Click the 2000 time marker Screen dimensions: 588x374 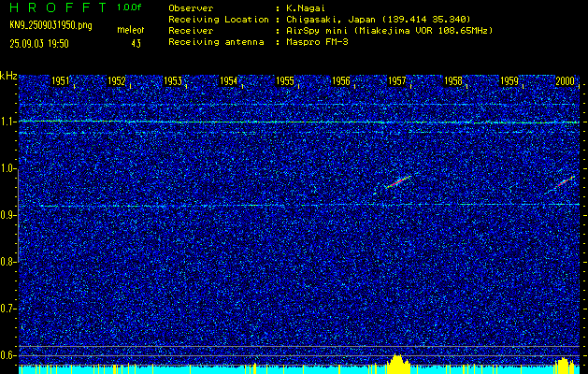pos(566,81)
